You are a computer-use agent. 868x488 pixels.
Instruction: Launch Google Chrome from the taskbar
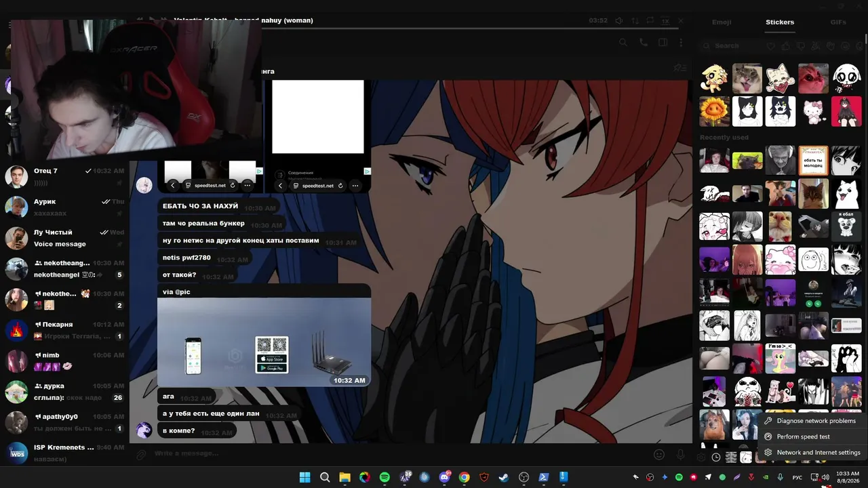click(x=464, y=477)
